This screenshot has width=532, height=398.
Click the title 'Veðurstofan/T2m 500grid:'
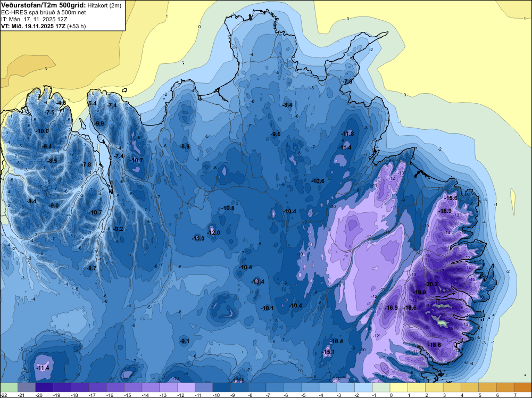pos(44,5)
